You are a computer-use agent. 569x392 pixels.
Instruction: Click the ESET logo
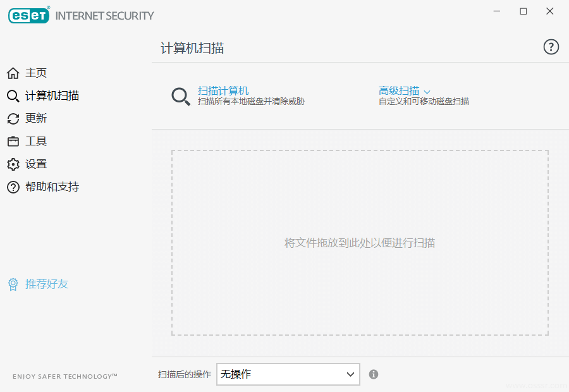click(28, 15)
